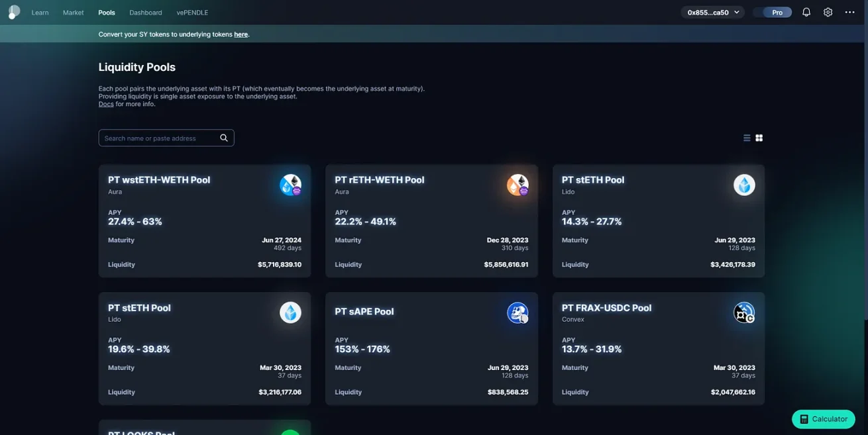868x435 pixels.
Task: Switch to grid view layout
Action: (759, 138)
